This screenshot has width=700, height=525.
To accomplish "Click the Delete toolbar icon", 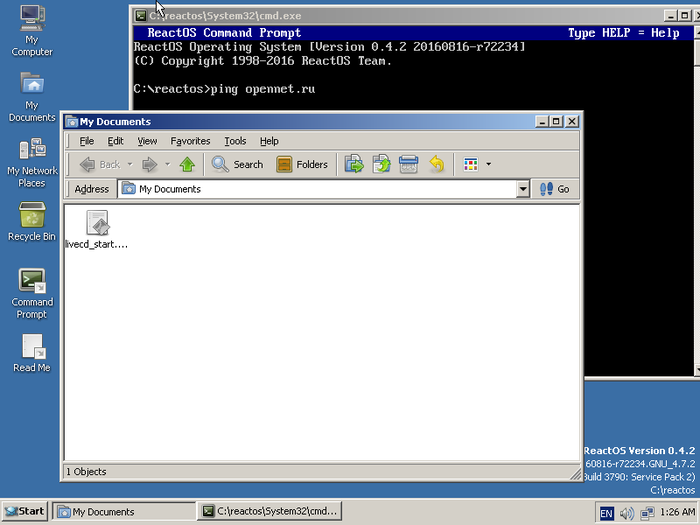I will (408, 165).
